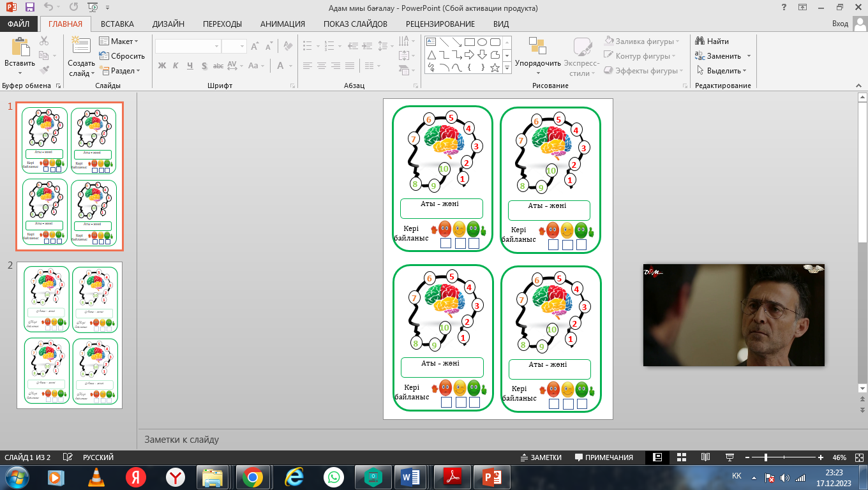Clear all formatting with the eraser icon
Viewport: 868px width, 490px height.
288,46
